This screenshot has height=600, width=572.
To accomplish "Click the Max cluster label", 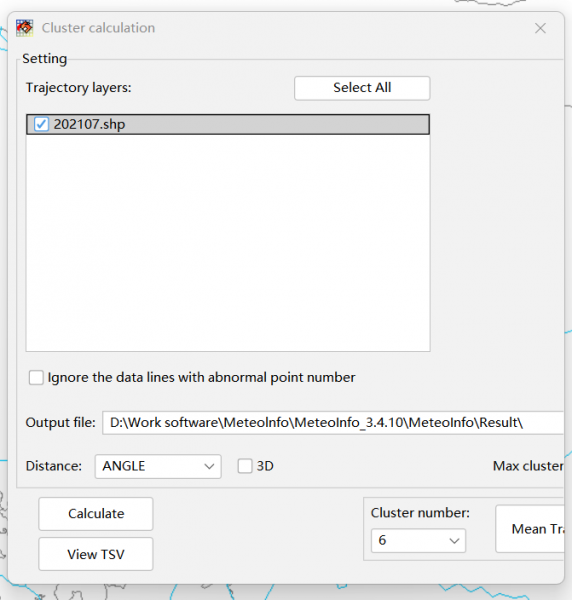I will pos(528,466).
